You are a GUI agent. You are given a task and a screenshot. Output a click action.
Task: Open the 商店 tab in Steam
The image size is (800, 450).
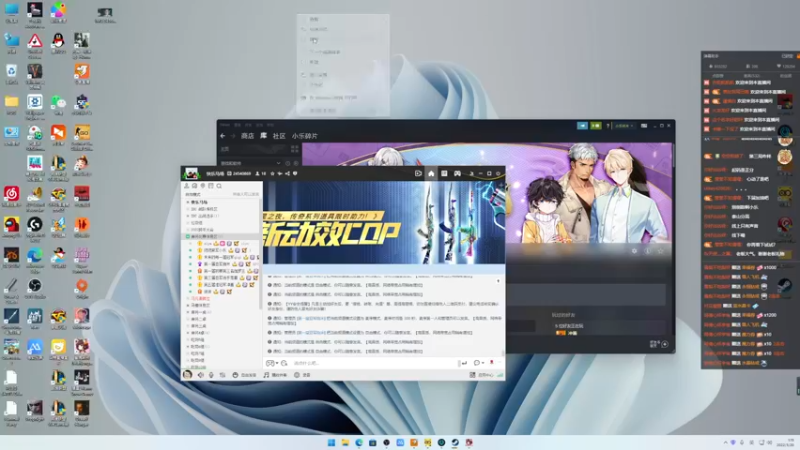point(247,136)
